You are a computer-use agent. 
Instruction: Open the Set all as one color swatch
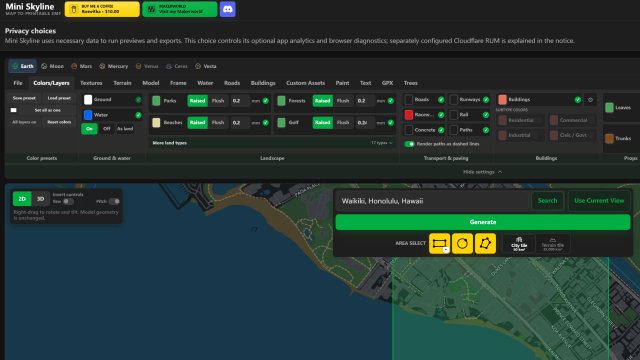point(13,110)
